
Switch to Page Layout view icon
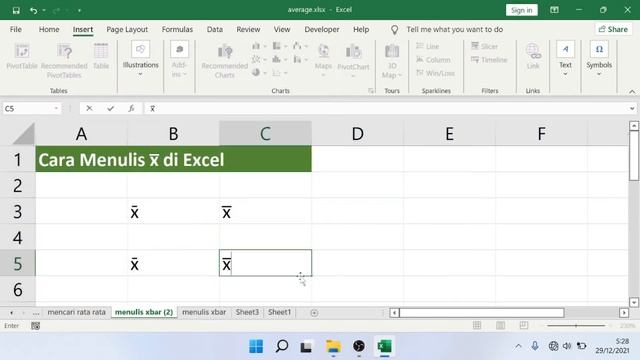[x=500, y=325]
